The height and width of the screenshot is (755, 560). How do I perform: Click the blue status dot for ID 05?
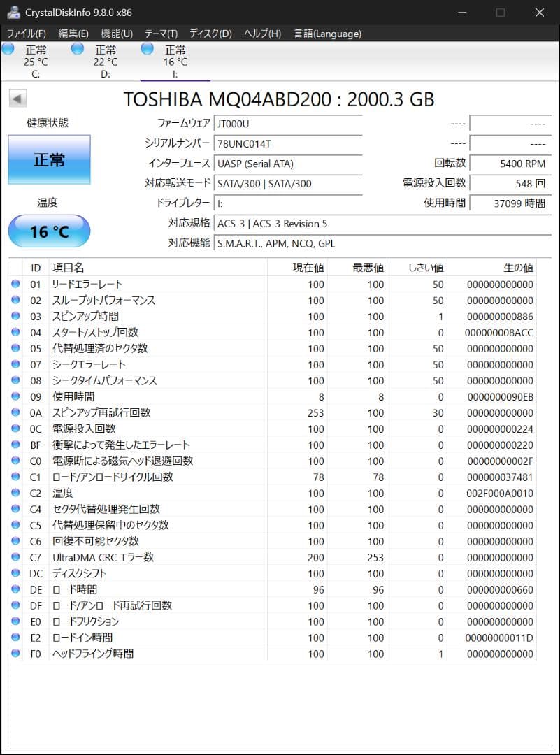coord(15,347)
